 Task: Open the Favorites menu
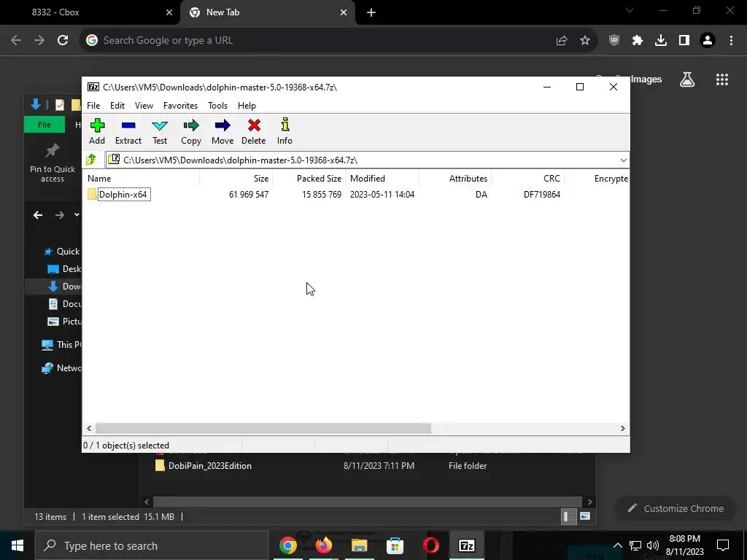coord(181,106)
